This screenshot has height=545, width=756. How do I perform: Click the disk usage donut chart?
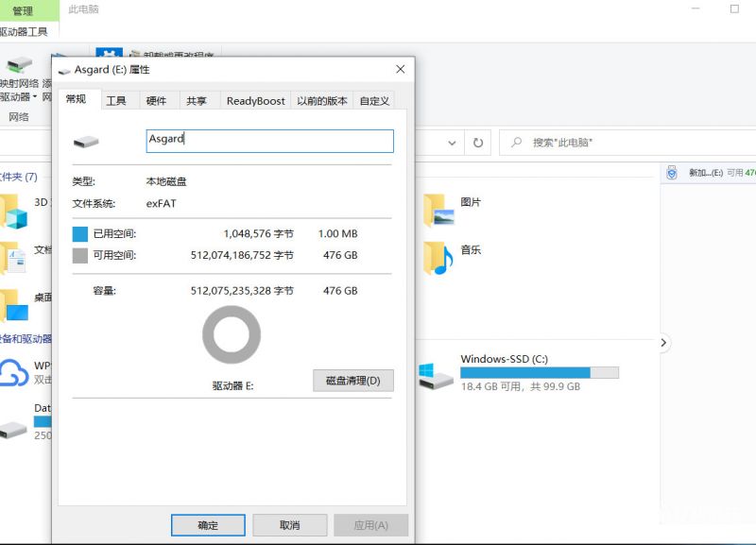[232, 334]
